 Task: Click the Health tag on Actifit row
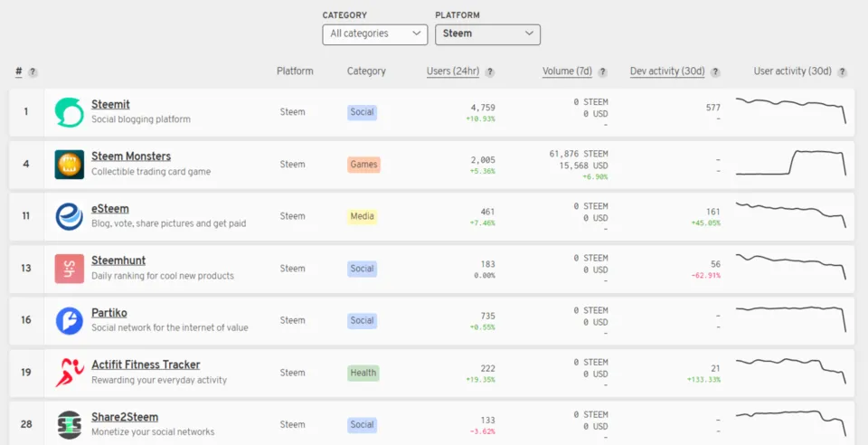click(x=363, y=373)
